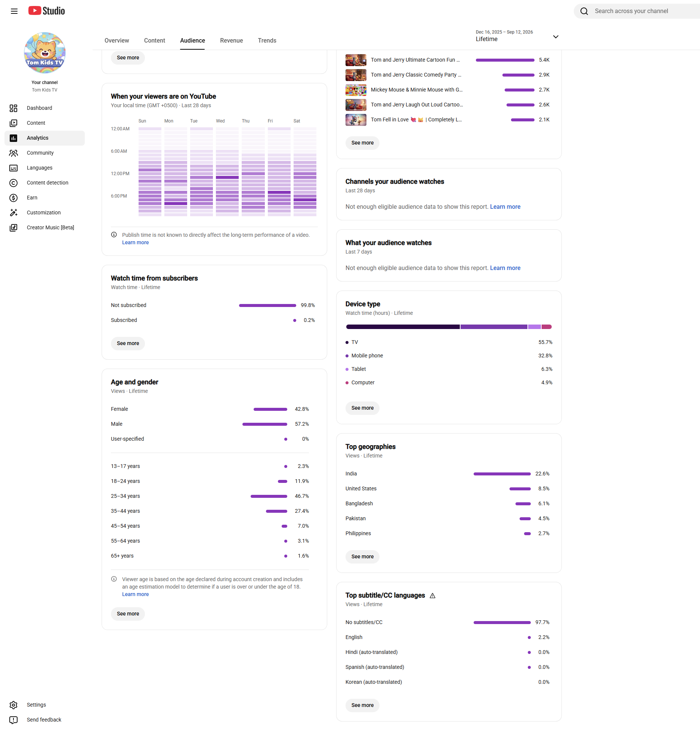The width and height of the screenshot is (700, 729).
Task: Click the Tom Kids TV channel name
Action: coord(44,90)
